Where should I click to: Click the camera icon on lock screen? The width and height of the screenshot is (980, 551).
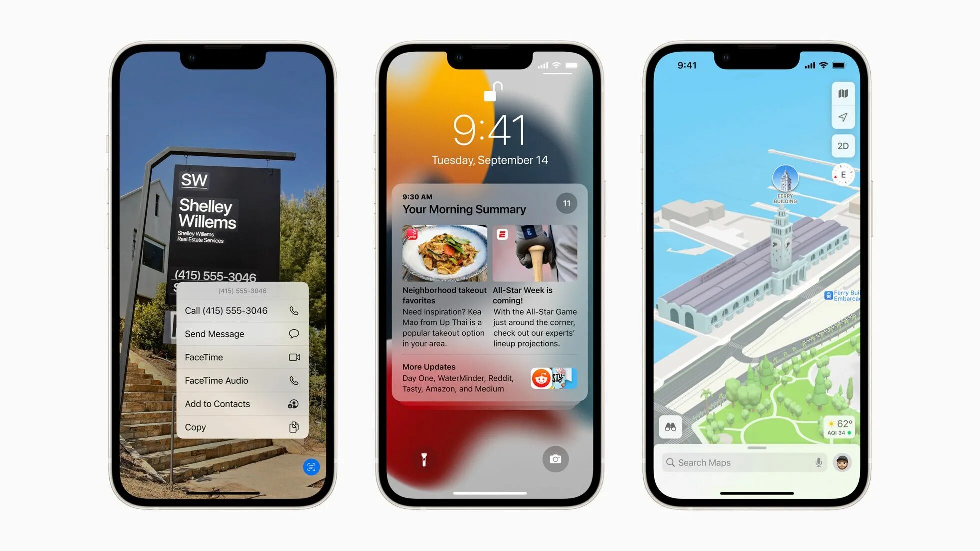pos(554,459)
